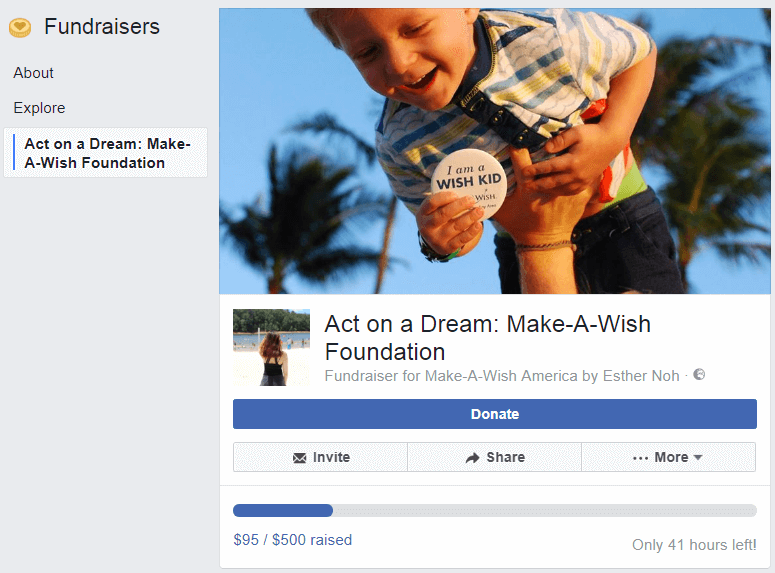Click the envelope icon on Invite
The height and width of the screenshot is (573, 775).
pyautogui.click(x=300, y=458)
